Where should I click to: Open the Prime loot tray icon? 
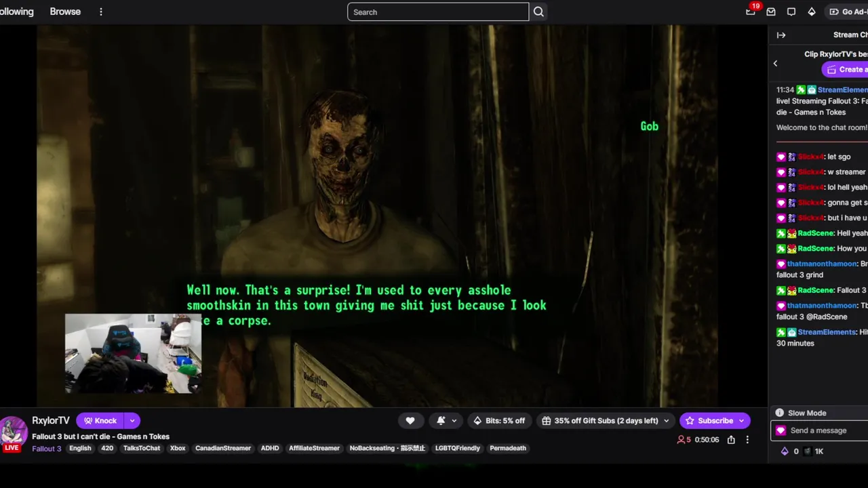click(x=771, y=12)
